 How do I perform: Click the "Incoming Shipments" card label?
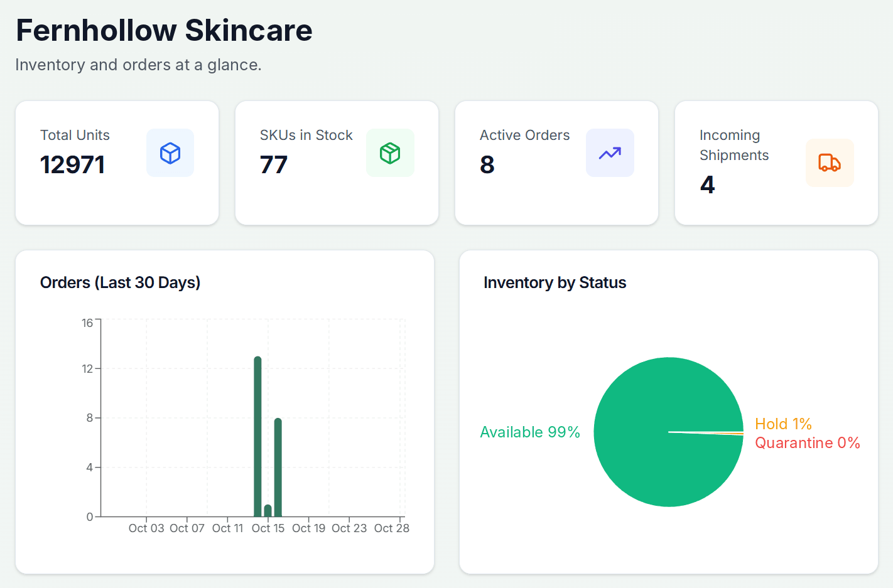(x=734, y=146)
